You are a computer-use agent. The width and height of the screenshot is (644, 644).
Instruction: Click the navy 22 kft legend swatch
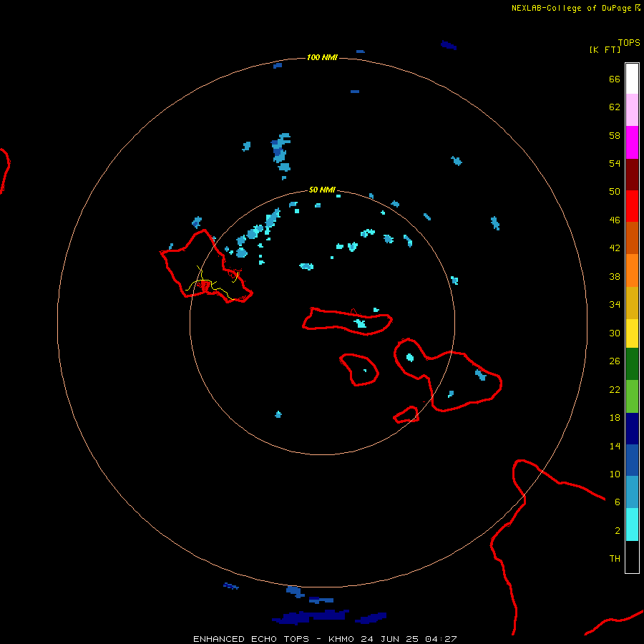pos(632,429)
